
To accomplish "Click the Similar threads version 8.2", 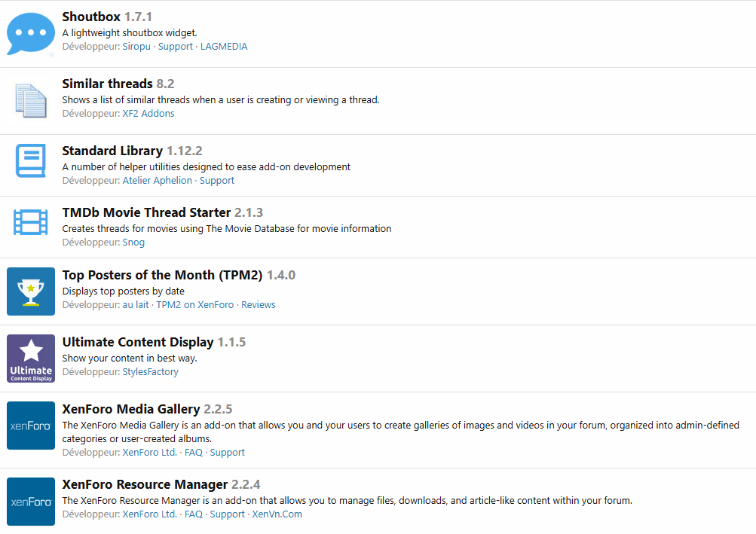I will (165, 84).
